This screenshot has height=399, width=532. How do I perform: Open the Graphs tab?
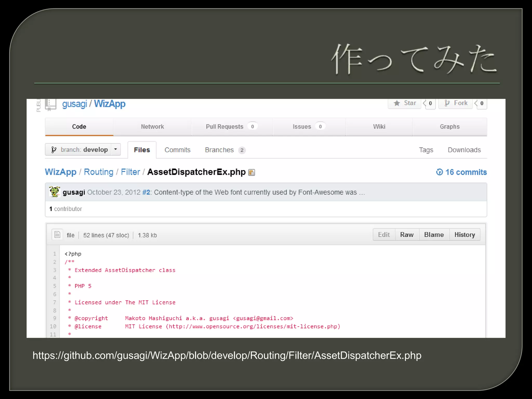click(x=450, y=127)
